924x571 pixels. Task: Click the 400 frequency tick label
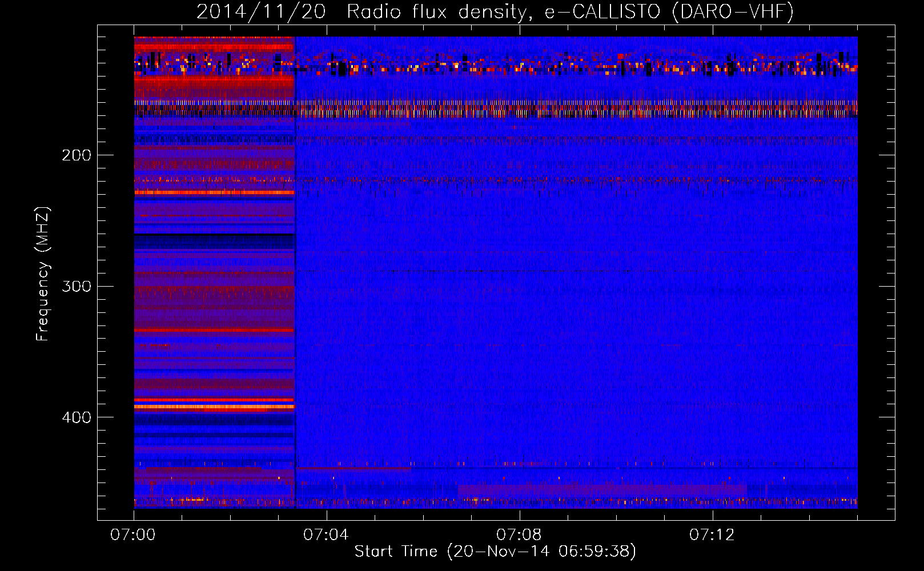[x=77, y=417]
